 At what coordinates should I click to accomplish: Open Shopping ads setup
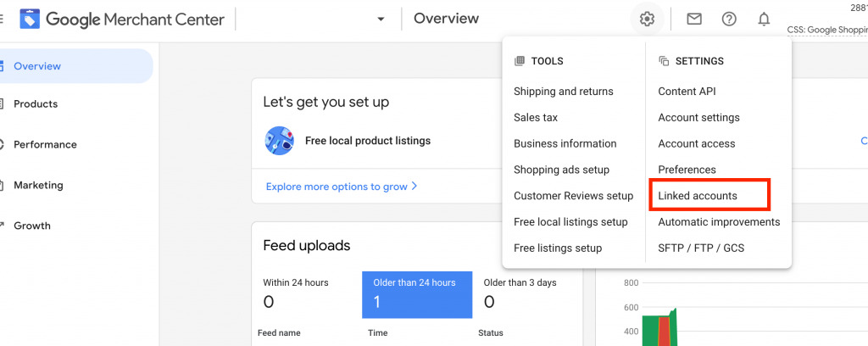tap(561, 170)
